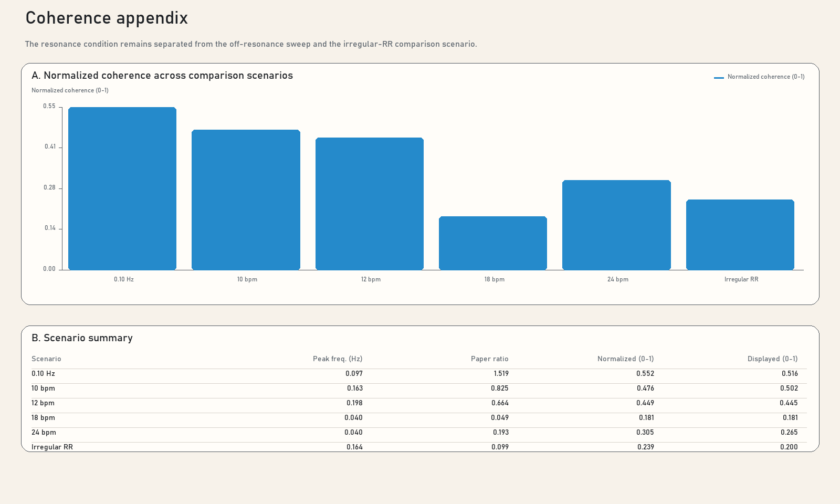Click the y-axis tick label 0.55
The width and height of the screenshot is (840, 504).
tap(49, 106)
